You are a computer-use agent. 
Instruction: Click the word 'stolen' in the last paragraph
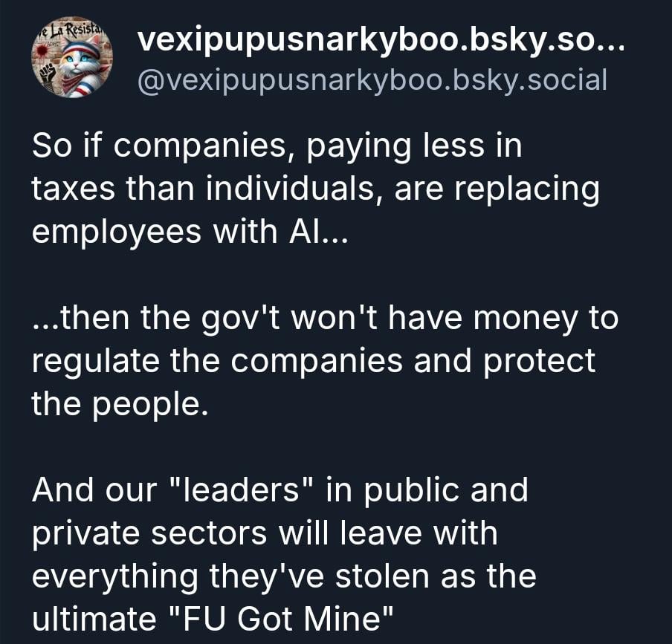(x=382, y=576)
